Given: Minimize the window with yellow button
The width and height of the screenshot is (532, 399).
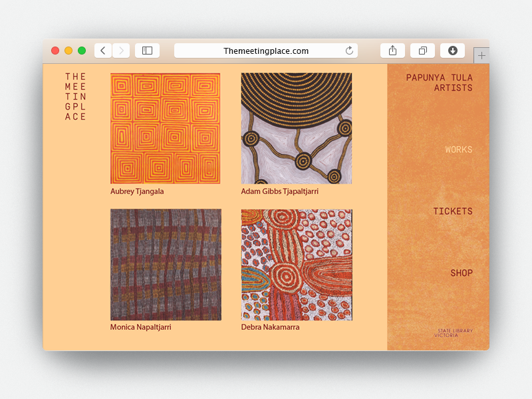Looking at the screenshot, I should (x=68, y=51).
